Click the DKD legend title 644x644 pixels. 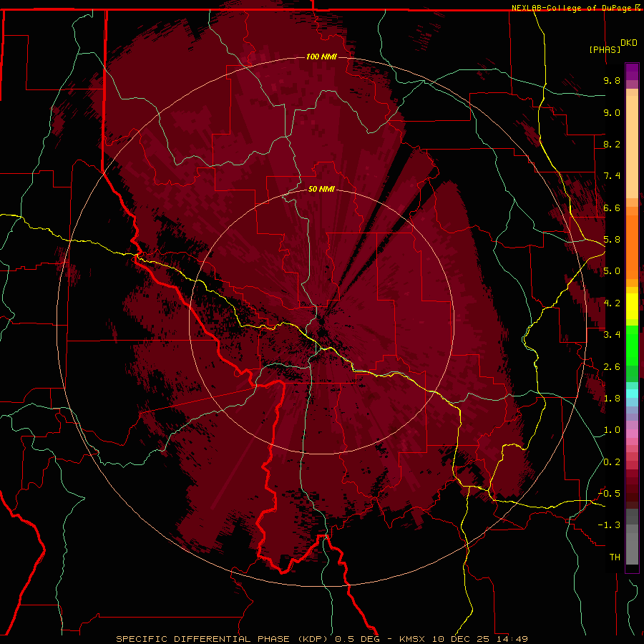click(x=629, y=43)
